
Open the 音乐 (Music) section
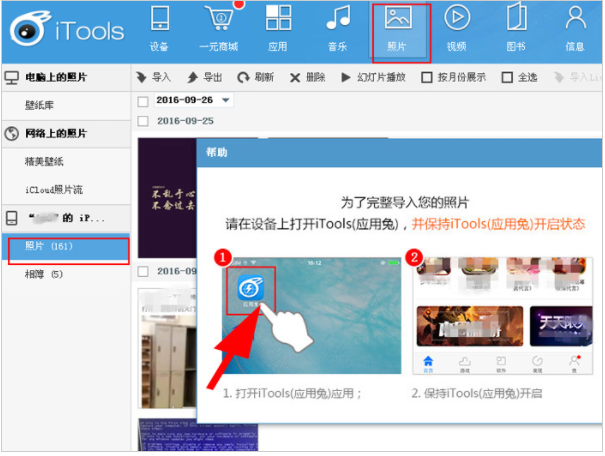[337, 29]
